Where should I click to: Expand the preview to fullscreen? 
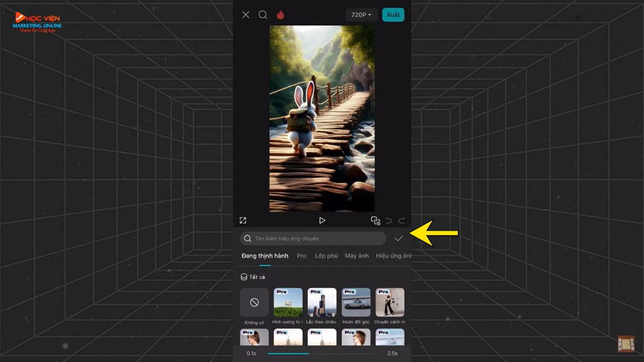pyautogui.click(x=243, y=220)
